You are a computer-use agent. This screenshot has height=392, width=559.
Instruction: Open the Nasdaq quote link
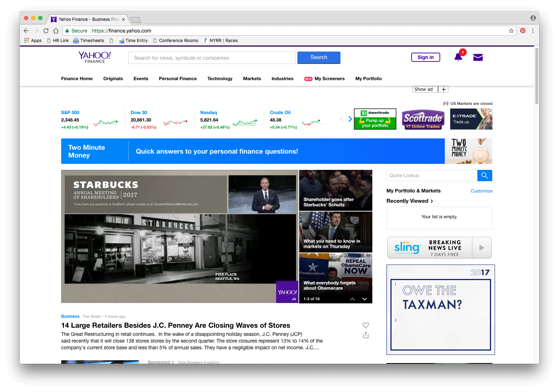point(209,113)
